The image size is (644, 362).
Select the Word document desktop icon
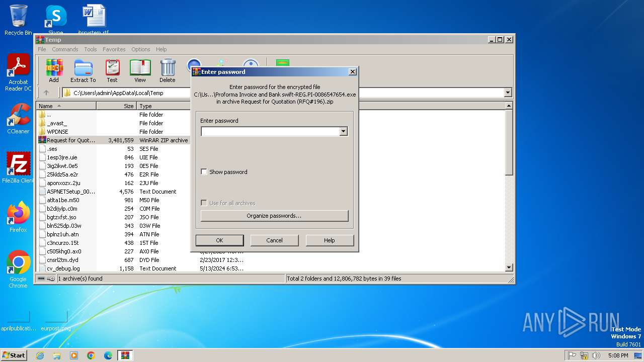(x=94, y=20)
